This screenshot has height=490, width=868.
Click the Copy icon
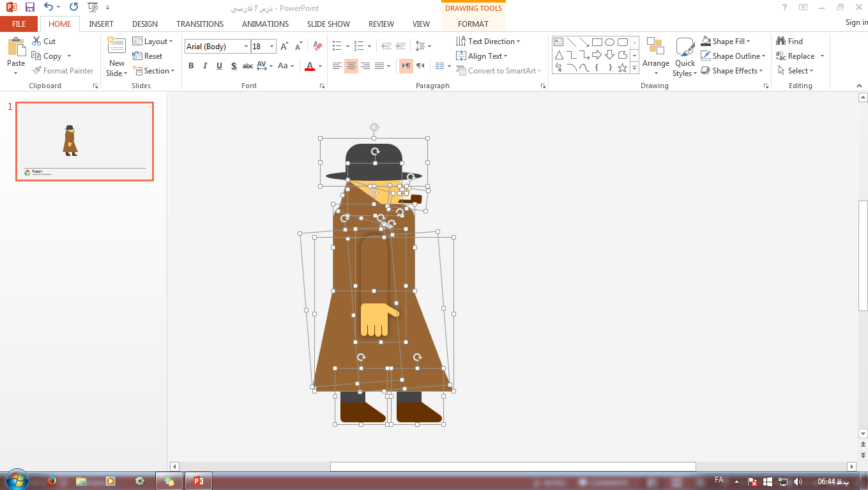click(36, 56)
